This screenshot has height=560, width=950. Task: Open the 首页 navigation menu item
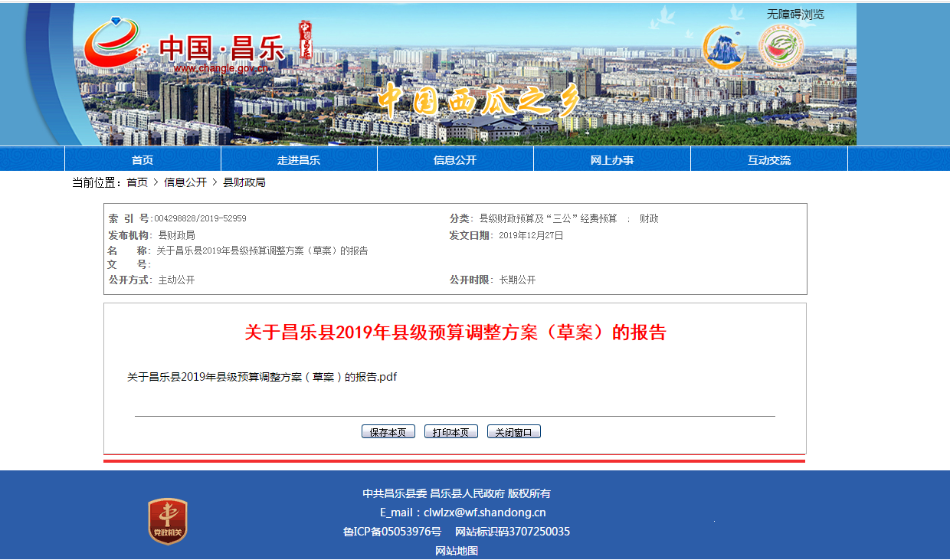point(142,160)
